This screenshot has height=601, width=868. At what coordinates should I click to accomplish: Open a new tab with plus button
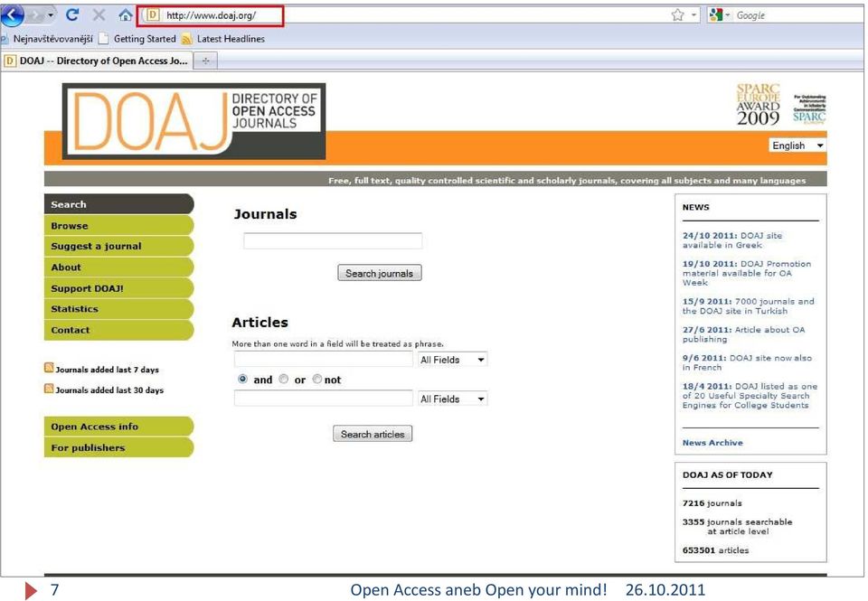[x=205, y=61]
